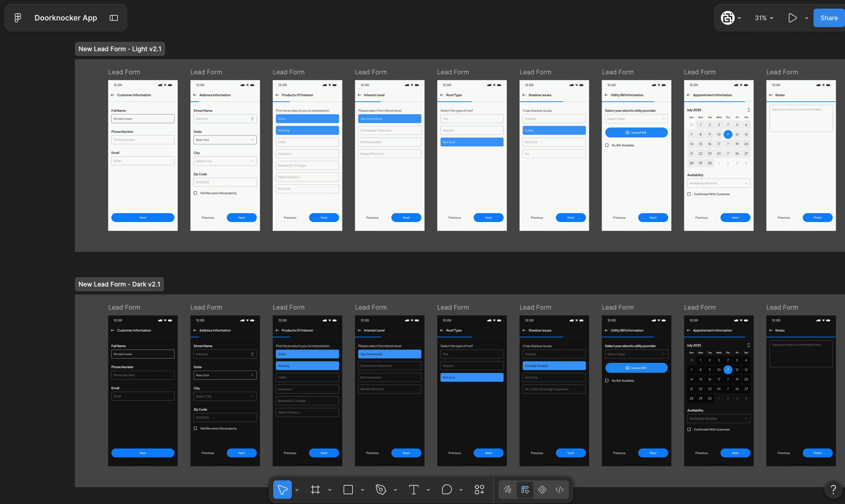The height and width of the screenshot is (504, 845).
Task: Check He/She owns the property in light form
Action: pos(195,193)
